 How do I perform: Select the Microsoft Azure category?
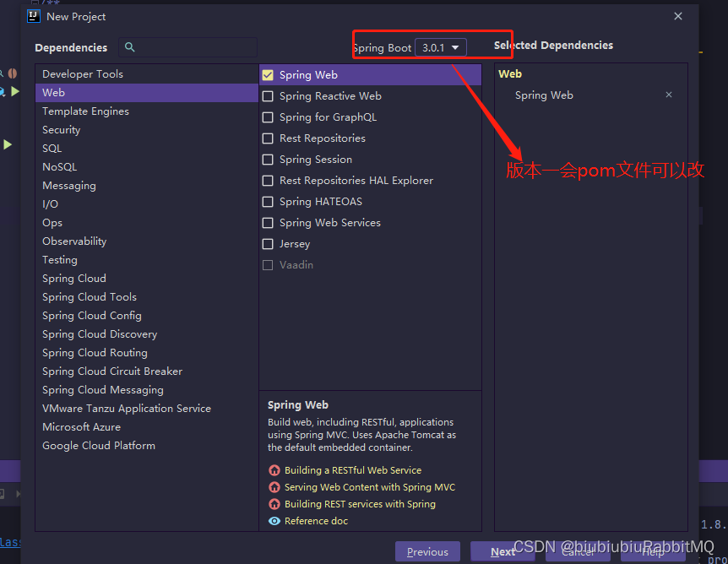point(147,426)
